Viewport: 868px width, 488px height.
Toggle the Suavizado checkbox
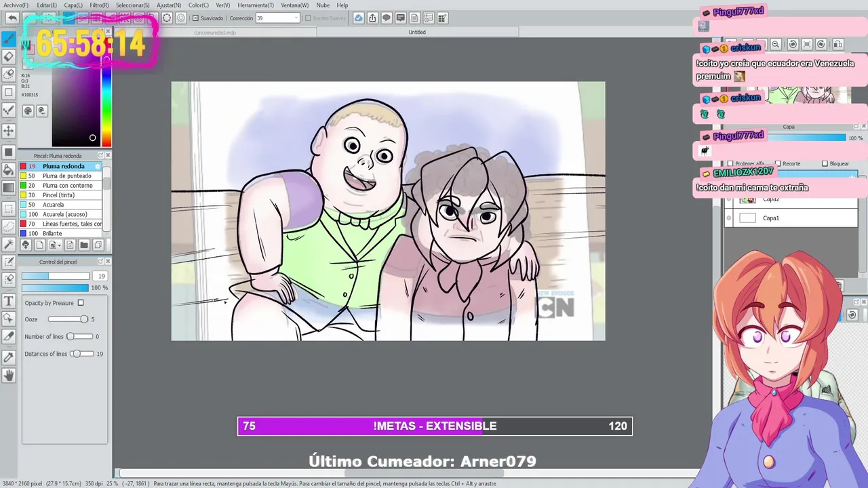click(x=196, y=18)
